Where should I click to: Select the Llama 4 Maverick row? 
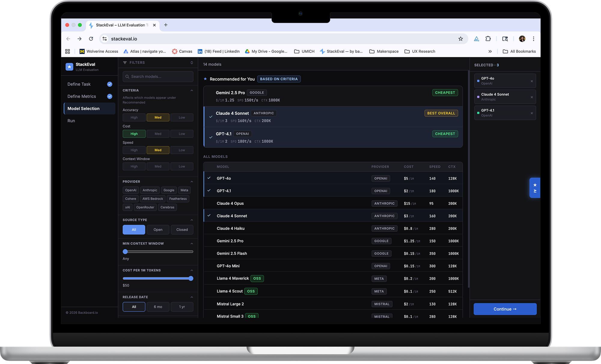[333, 279]
